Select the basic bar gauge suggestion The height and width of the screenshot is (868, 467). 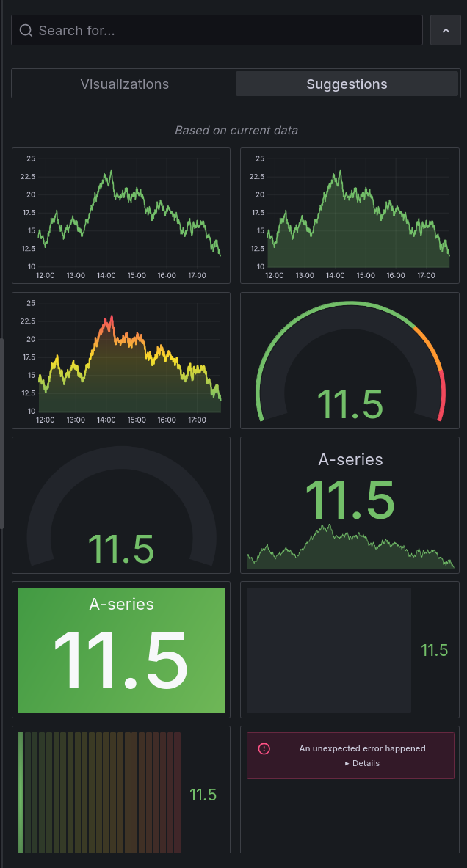tap(350, 649)
